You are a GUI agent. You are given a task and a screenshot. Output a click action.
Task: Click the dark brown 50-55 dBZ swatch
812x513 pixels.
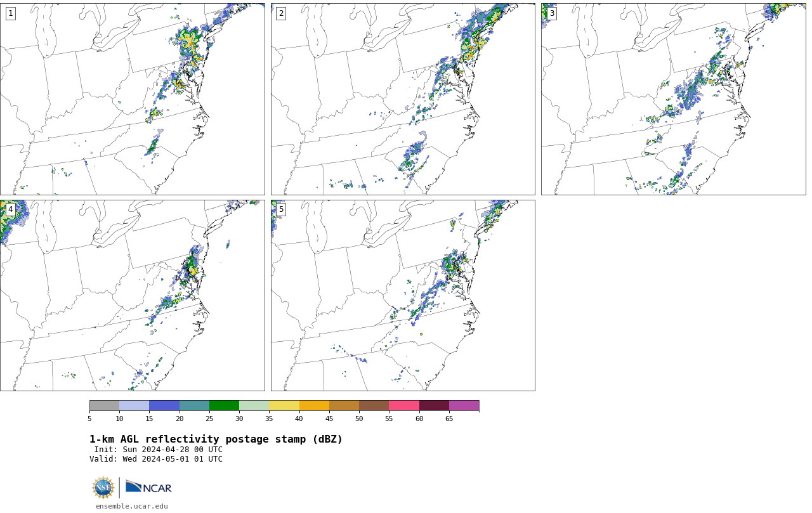click(374, 406)
